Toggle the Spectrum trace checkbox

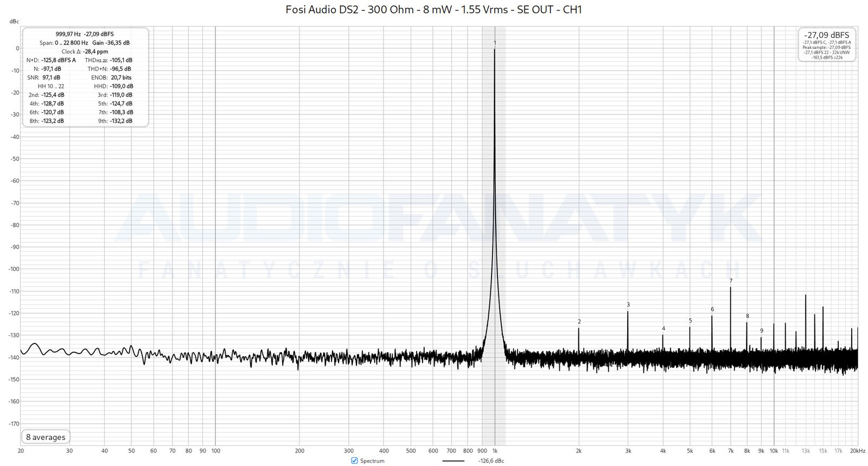tap(355, 461)
